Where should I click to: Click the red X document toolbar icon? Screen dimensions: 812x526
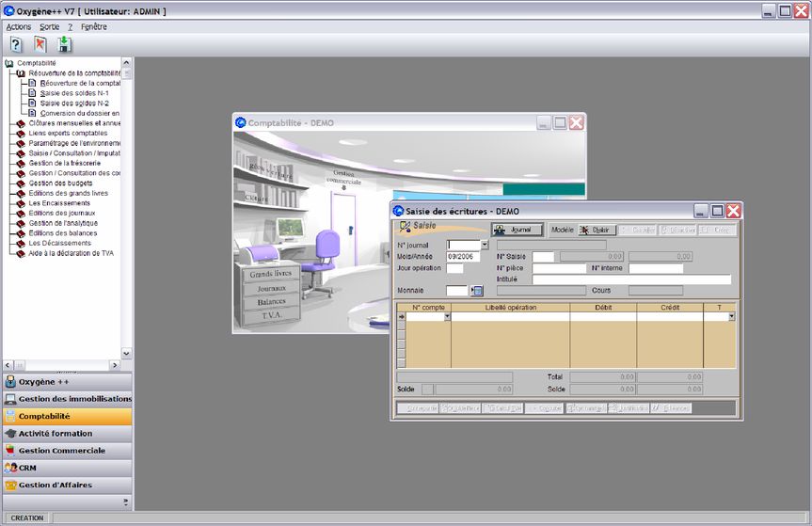40,44
